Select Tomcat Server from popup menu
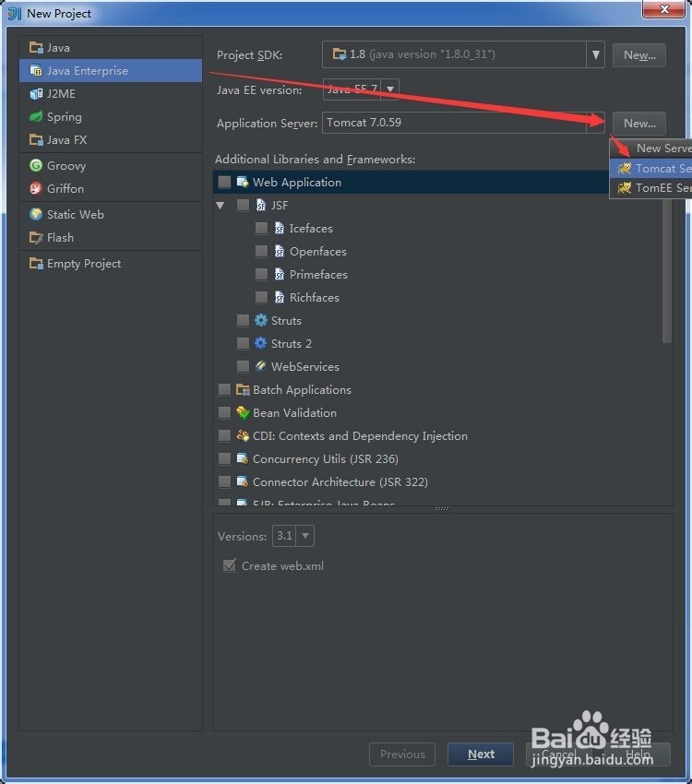692x784 pixels. (x=650, y=169)
